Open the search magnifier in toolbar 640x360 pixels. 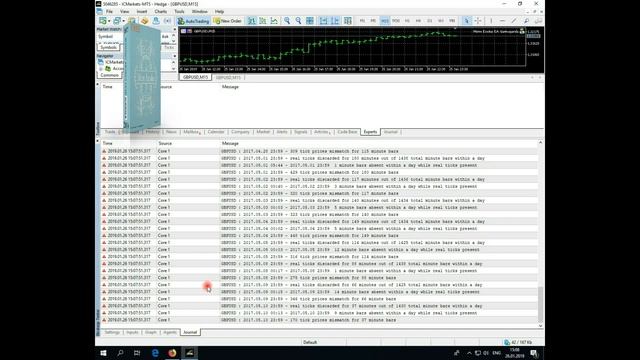(527, 21)
